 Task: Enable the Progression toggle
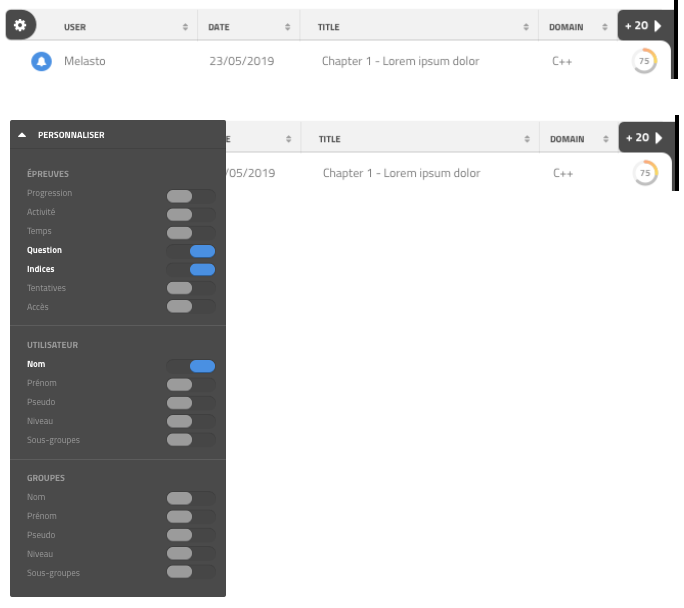tap(191, 196)
